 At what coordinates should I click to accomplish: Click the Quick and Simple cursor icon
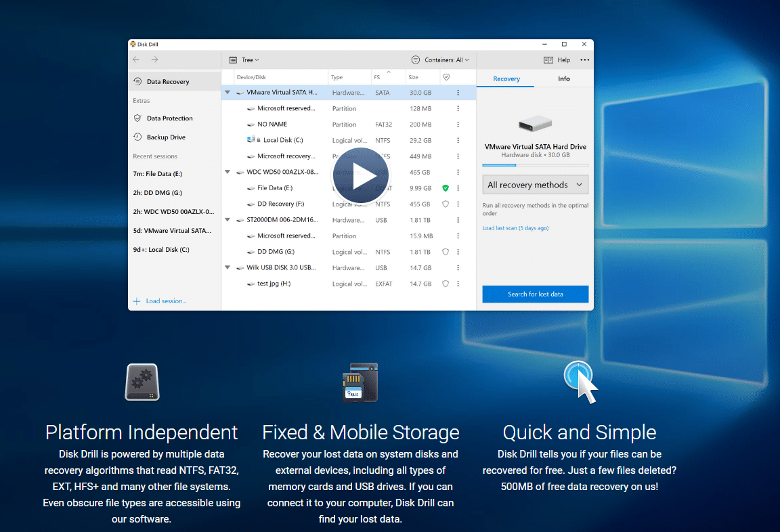pos(580,382)
